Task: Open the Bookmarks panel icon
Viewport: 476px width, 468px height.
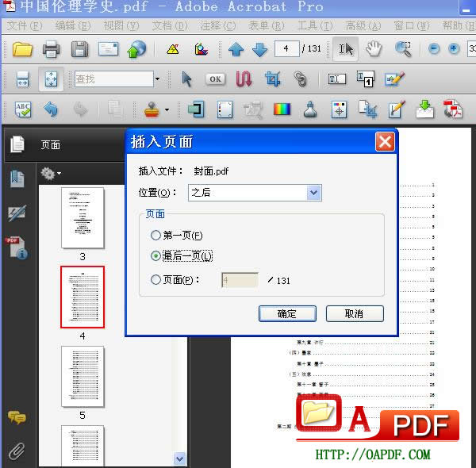Action: click(17, 178)
